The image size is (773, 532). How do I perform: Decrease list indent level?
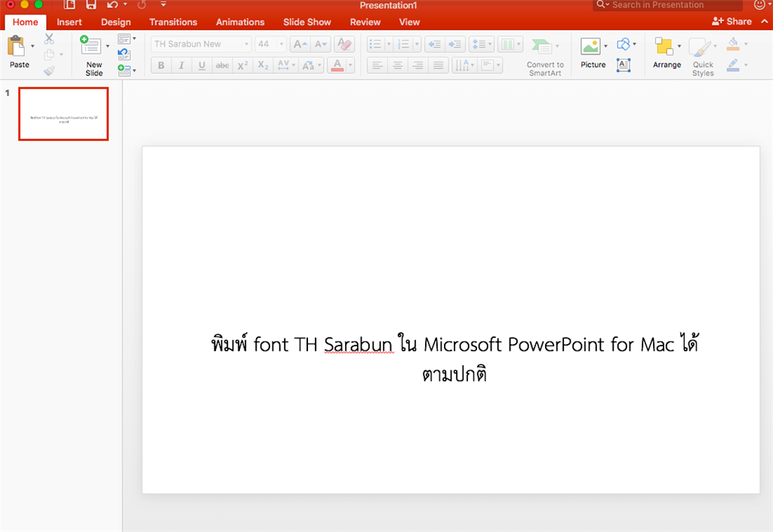[x=434, y=45]
